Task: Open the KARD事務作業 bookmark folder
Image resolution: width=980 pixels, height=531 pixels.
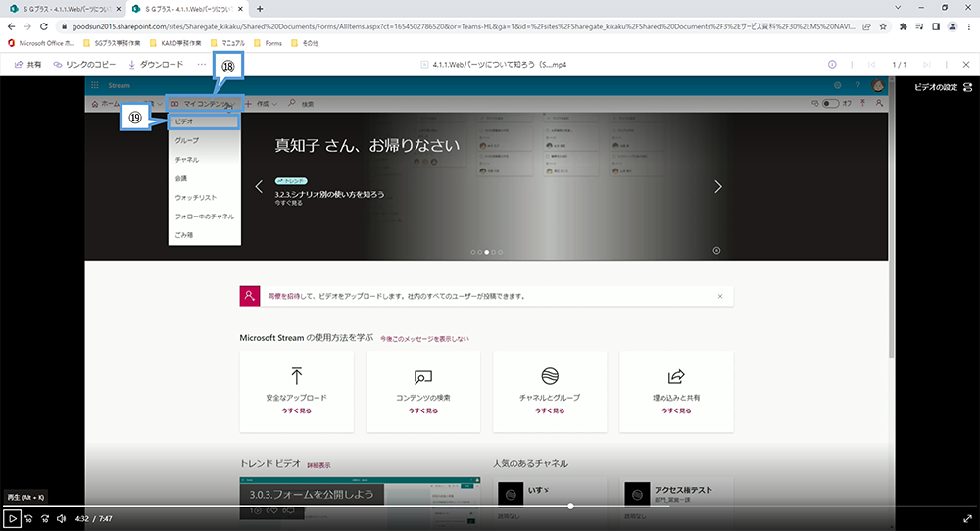Action: point(175,43)
